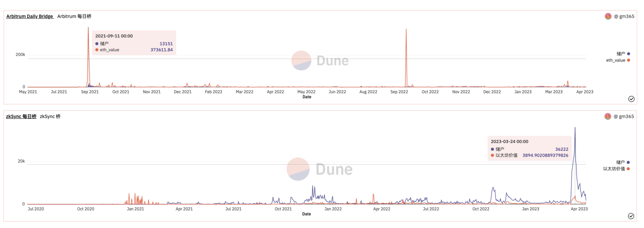Click the zkSync 桥 subtitle text
Image resolution: width=644 pixels, height=228 pixels.
(x=50, y=117)
